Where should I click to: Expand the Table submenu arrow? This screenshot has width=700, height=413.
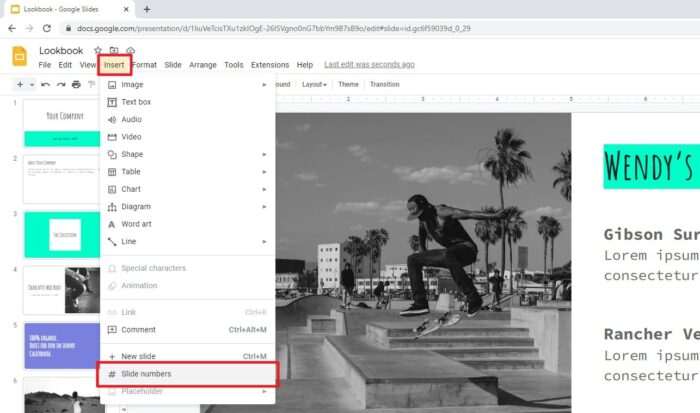[x=264, y=171]
